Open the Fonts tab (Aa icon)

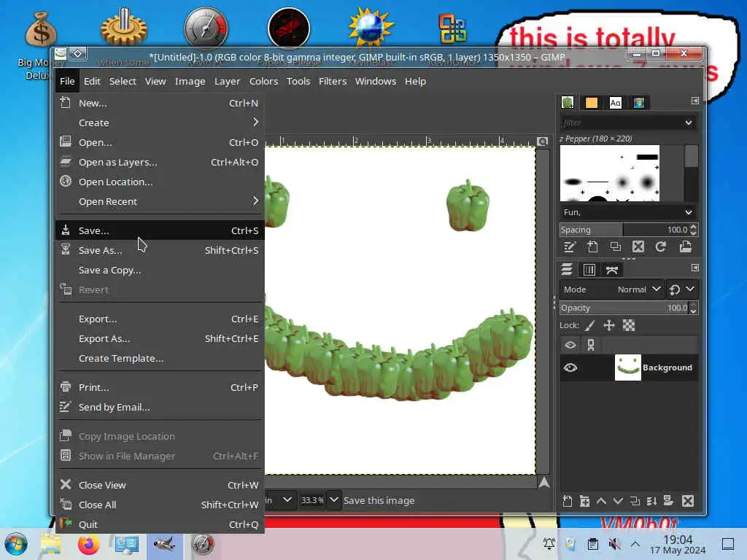pos(615,102)
